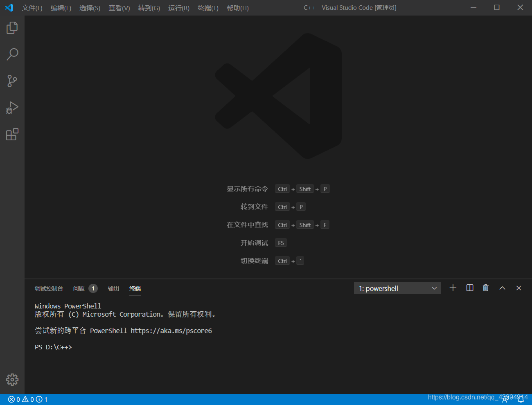Close the terminal panel

[518, 288]
